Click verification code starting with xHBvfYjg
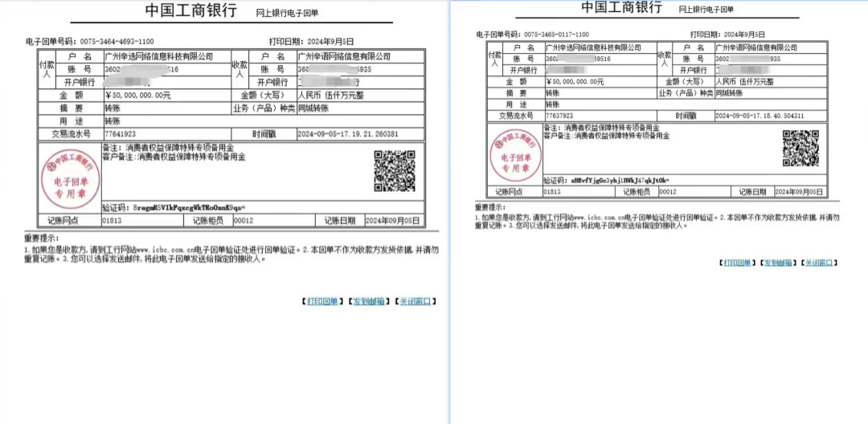Screen dimensions: 868x424 [x=617, y=181]
